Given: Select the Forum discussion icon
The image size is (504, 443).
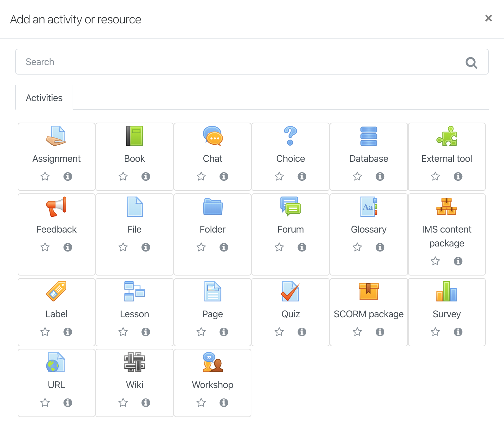Looking at the screenshot, I should coord(291,207).
